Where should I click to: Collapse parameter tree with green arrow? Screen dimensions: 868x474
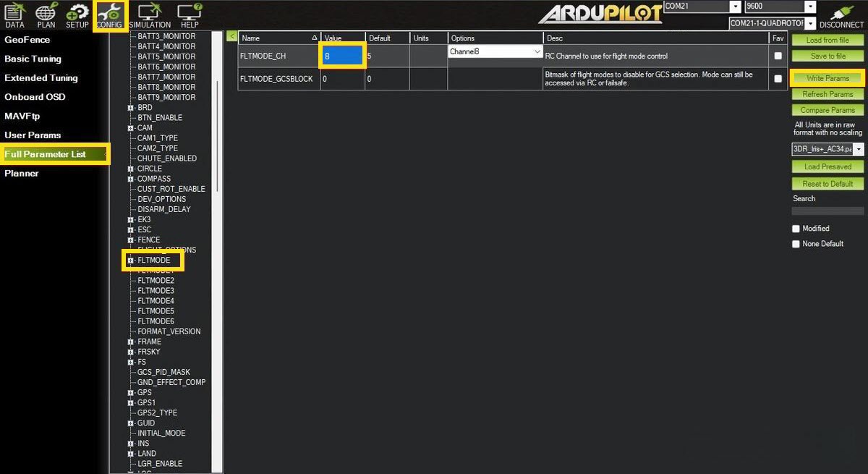(231, 36)
